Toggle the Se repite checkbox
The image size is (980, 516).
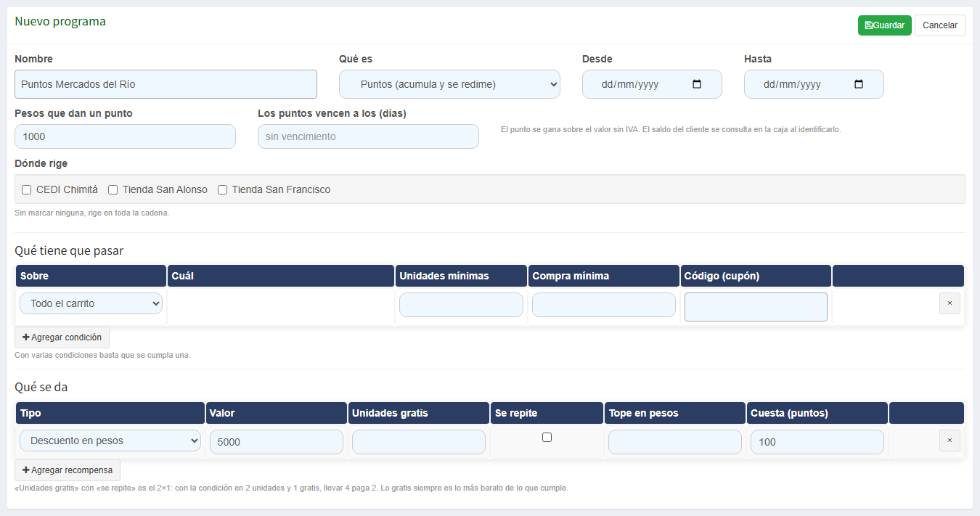(x=547, y=437)
